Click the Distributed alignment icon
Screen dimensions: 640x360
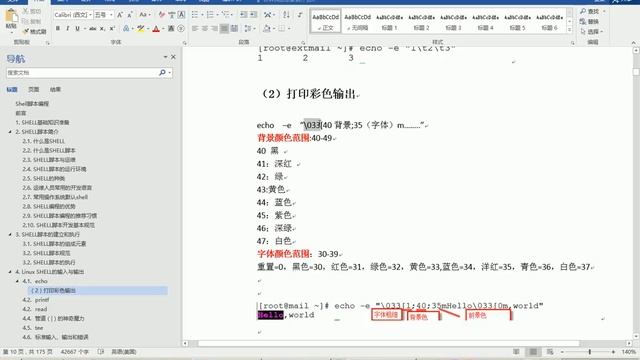tap(234, 29)
